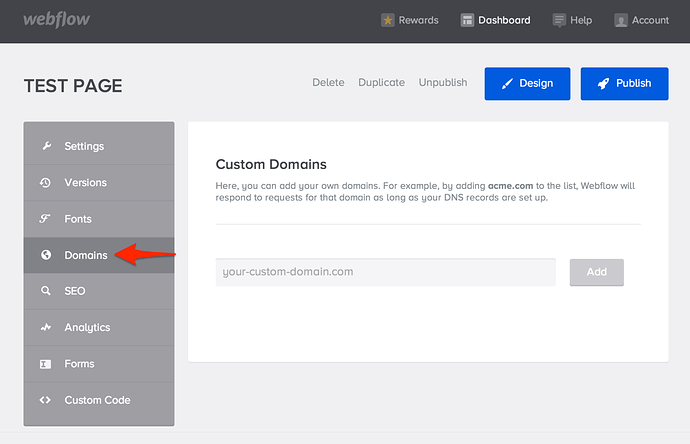Click the Rewards star icon
This screenshot has height=444, width=690.
tap(388, 20)
